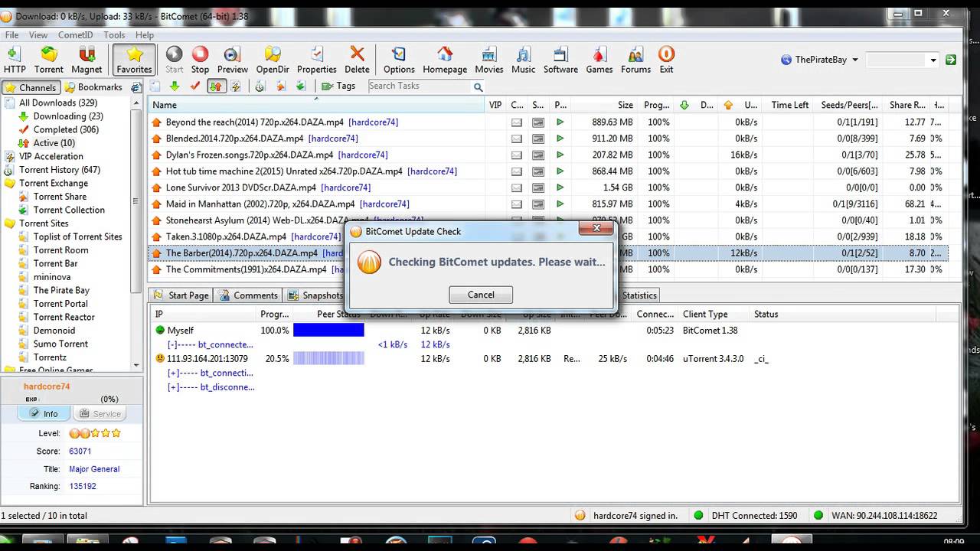The image size is (980, 551).
Task: Click the ranking 135192 link
Action: [x=82, y=486]
